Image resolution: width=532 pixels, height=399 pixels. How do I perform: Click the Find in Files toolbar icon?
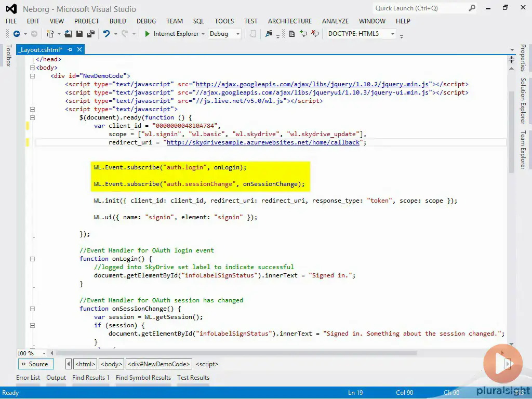click(269, 34)
